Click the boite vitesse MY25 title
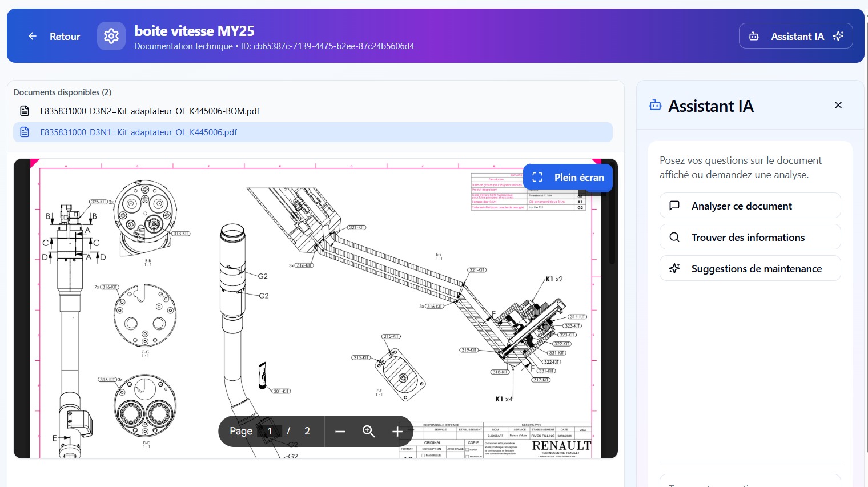Screen dimensions: 868x487 point(194,31)
